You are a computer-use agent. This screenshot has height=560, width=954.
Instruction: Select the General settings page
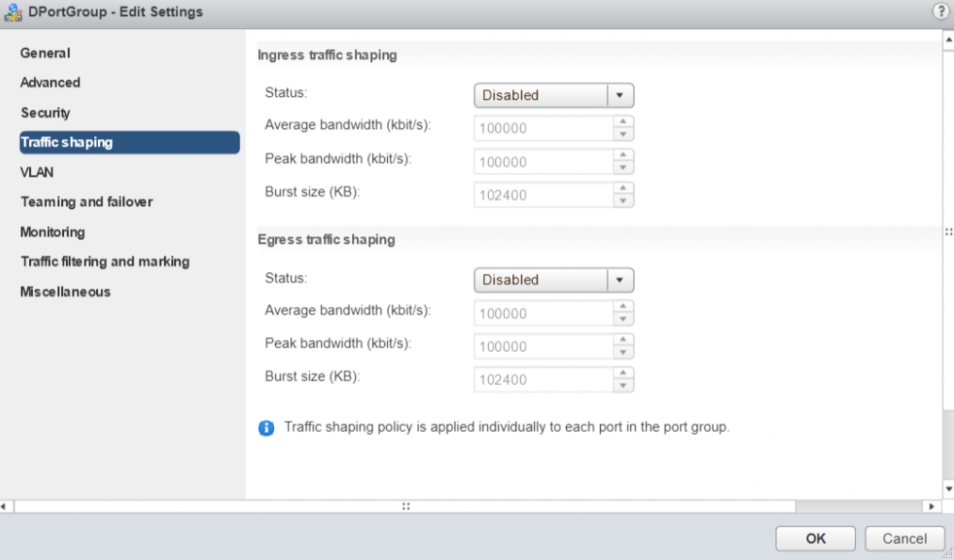pyautogui.click(x=45, y=53)
